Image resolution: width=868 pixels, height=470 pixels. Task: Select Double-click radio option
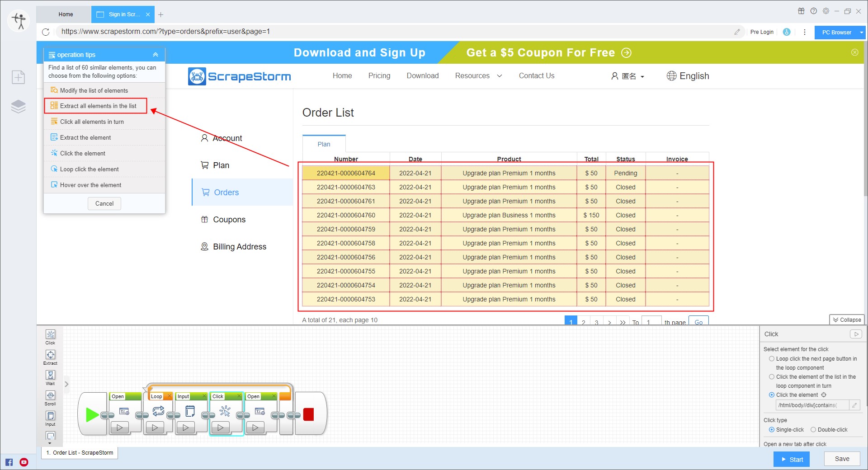(x=813, y=430)
